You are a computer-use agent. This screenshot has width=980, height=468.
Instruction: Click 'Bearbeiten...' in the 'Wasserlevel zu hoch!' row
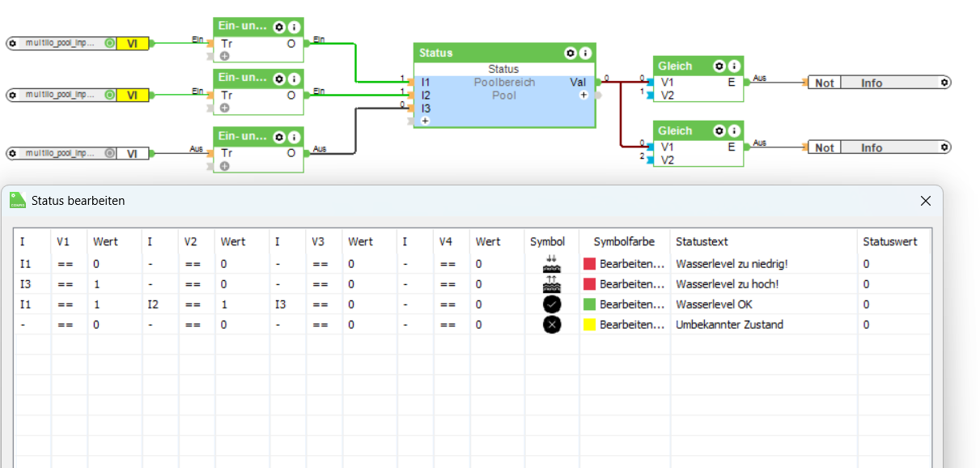pyautogui.click(x=631, y=284)
